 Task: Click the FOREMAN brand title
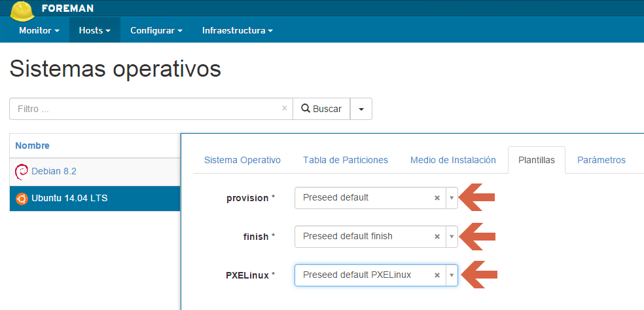(x=68, y=9)
